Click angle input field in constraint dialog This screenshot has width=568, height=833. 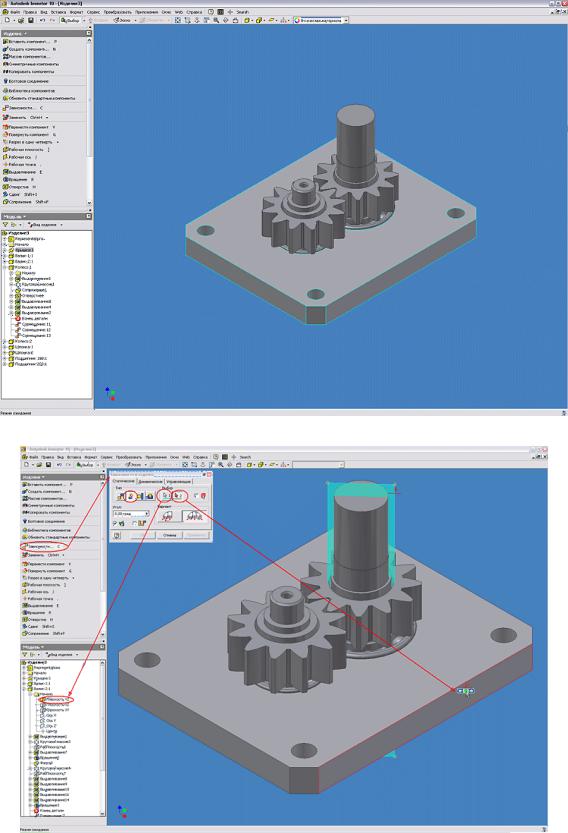point(129,514)
